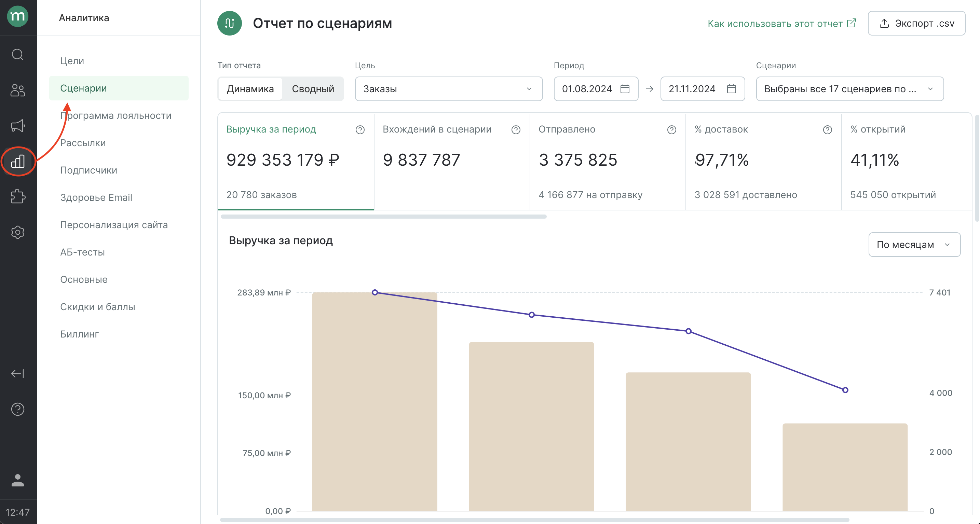Image resolution: width=980 pixels, height=524 pixels.
Task: Open the Скидки и баллы section
Action: pos(98,307)
